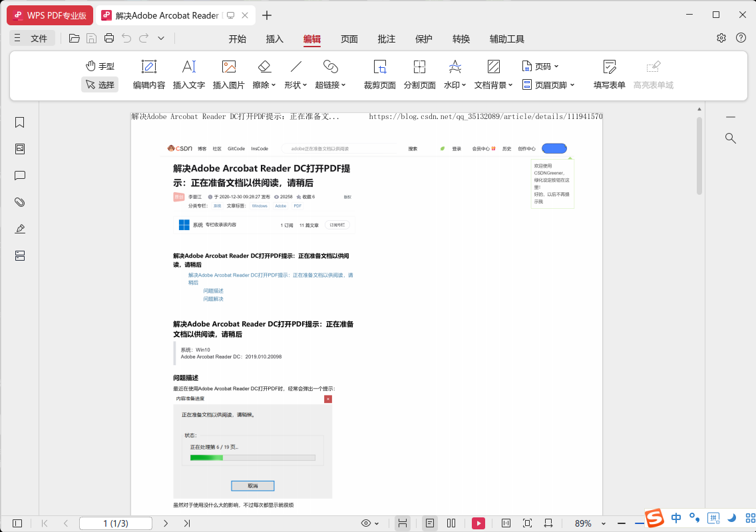Switch to two-page view mode

(451, 523)
